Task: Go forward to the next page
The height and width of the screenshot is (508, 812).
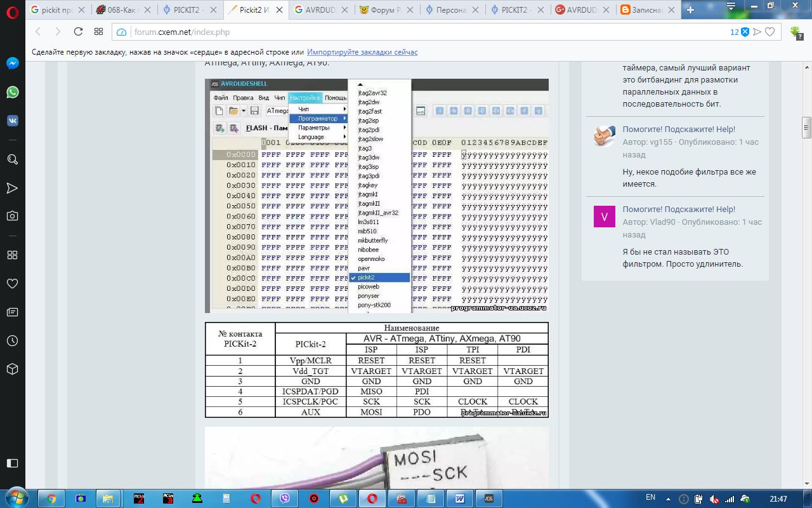Action: click(58, 32)
